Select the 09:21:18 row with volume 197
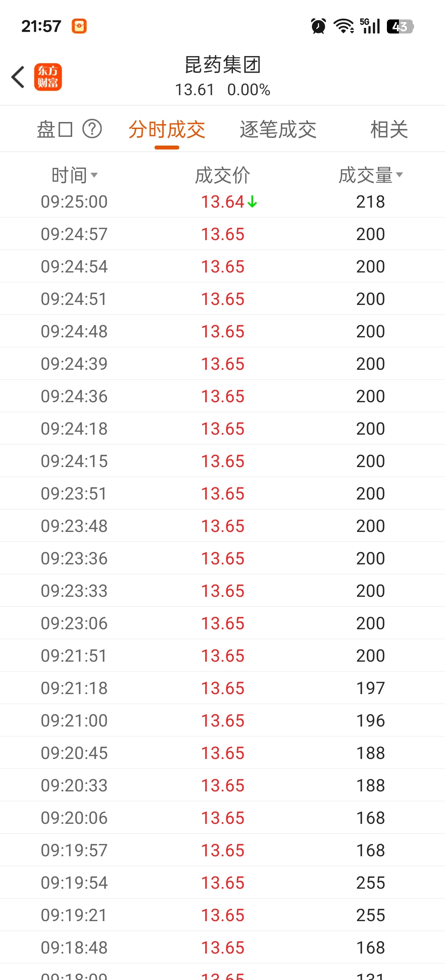 [222, 688]
